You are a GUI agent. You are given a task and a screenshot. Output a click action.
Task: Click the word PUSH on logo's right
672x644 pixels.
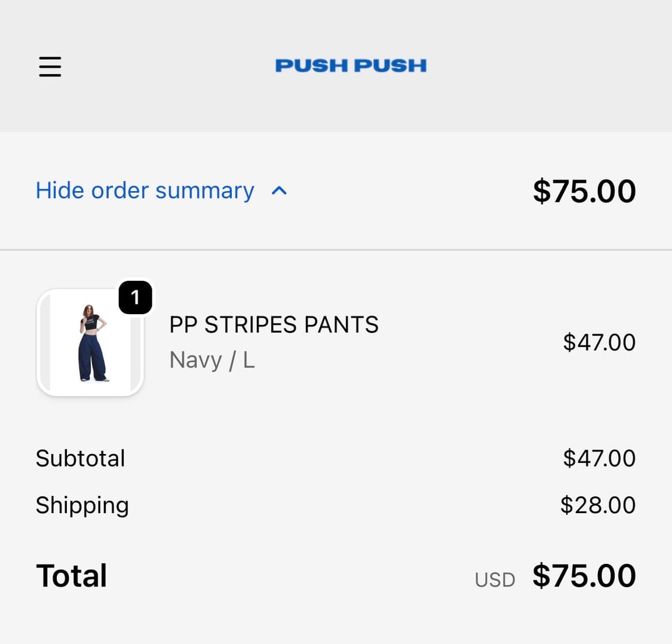(389, 66)
